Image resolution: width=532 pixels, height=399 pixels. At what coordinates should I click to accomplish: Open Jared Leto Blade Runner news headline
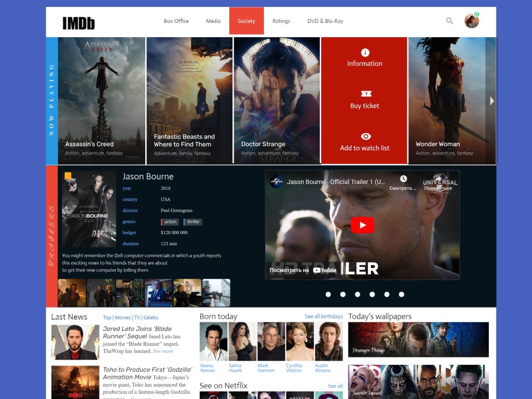pyautogui.click(x=137, y=332)
